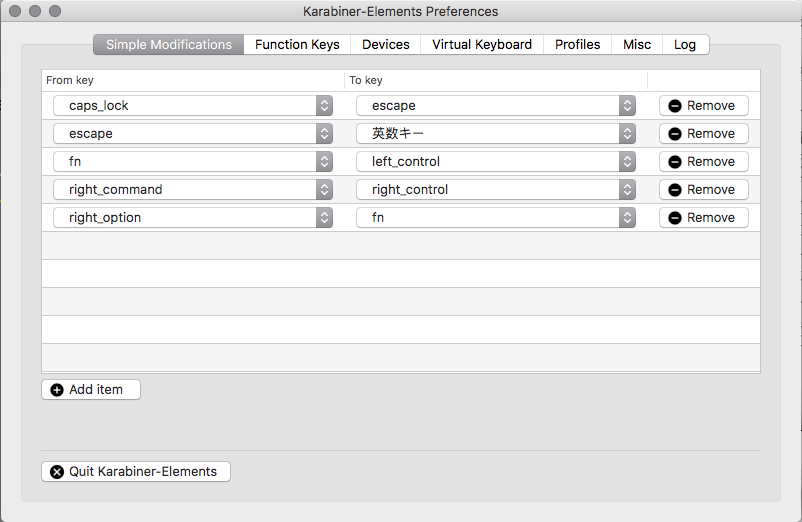Expand the To key dropdown set to fn
The image size is (802, 522).
point(496,218)
